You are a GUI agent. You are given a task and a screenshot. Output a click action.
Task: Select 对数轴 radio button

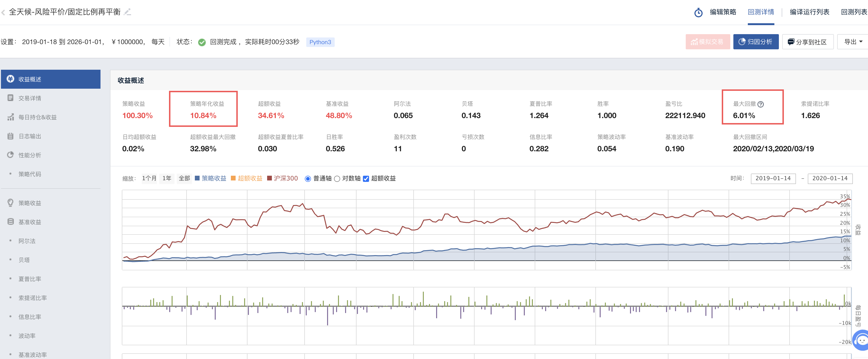tap(337, 179)
